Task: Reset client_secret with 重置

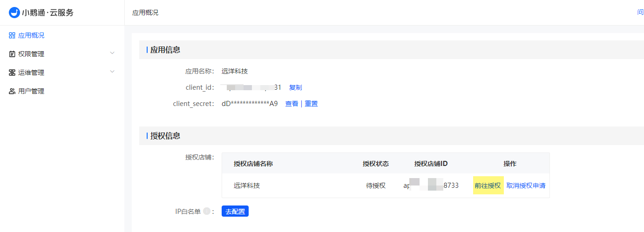Action: 312,104
